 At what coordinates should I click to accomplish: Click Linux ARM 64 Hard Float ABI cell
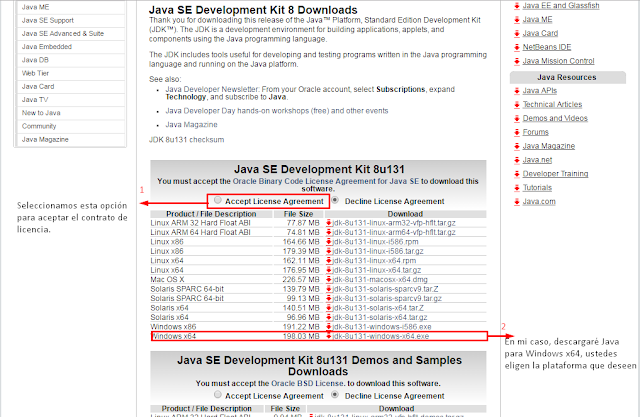click(x=200, y=232)
